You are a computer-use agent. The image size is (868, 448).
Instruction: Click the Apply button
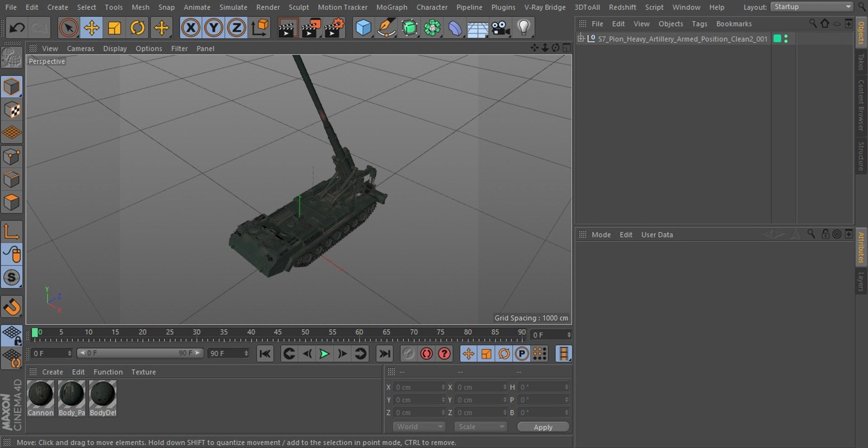point(543,427)
